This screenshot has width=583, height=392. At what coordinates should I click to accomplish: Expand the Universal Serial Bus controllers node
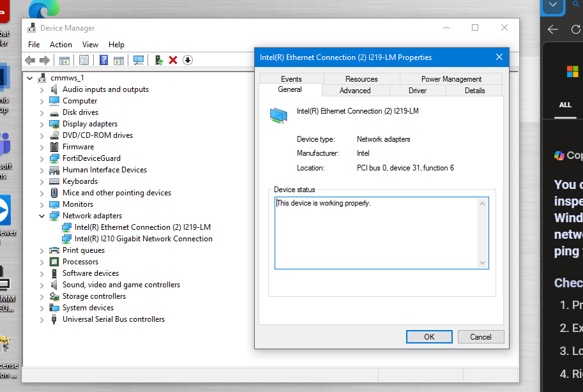point(42,319)
